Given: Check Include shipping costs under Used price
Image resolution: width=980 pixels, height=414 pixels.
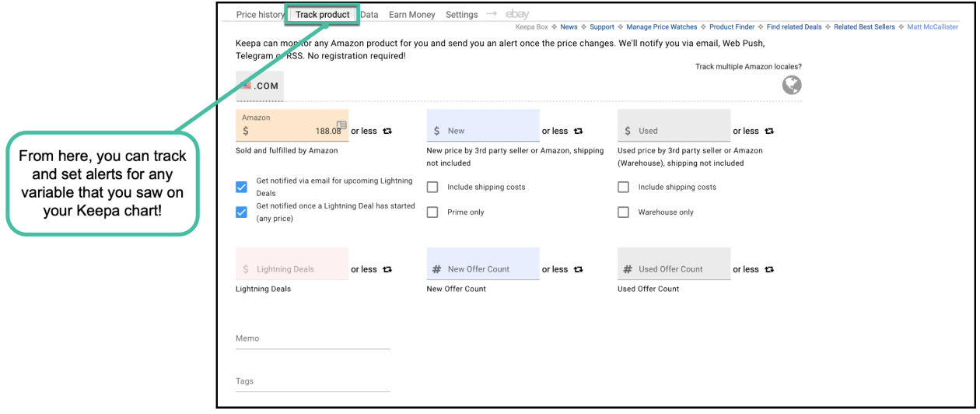Looking at the screenshot, I should (x=624, y=187).
